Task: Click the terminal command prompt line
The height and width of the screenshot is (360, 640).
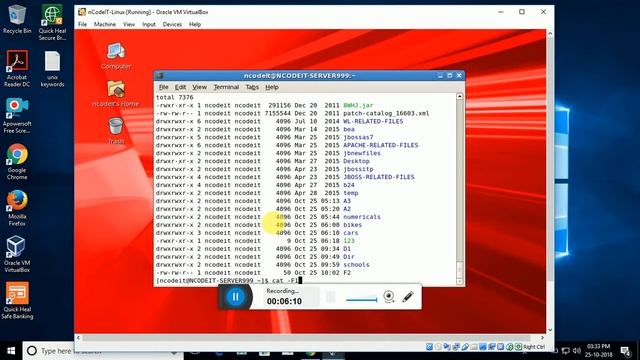Action: [229, 280]
